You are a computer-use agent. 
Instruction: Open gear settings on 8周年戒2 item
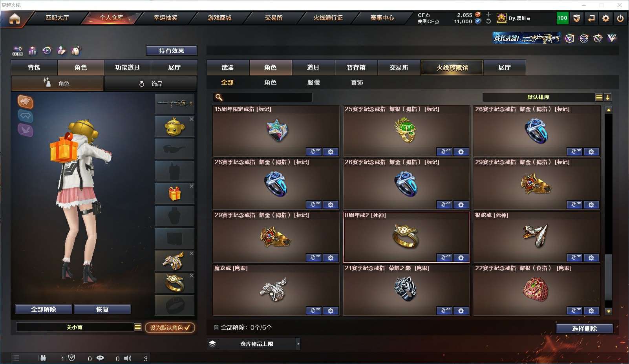click(x=461, y=258)
